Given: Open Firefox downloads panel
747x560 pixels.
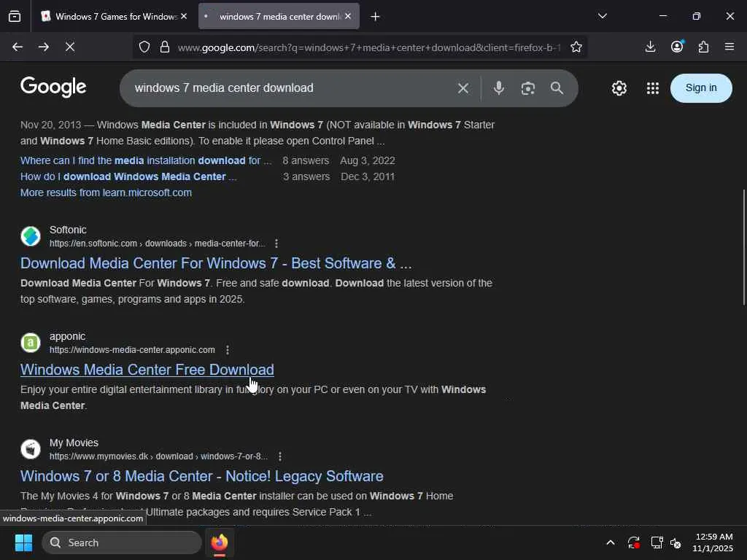Looking at the screenshot, I should 650,47.
